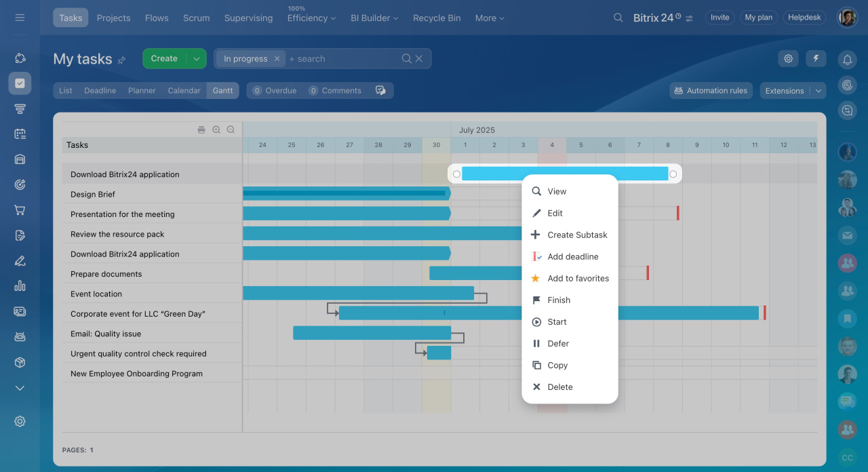Screen dimensions: 868x472
Task: Click the print icon in Gantt header
Action: (x=201, y=130)
